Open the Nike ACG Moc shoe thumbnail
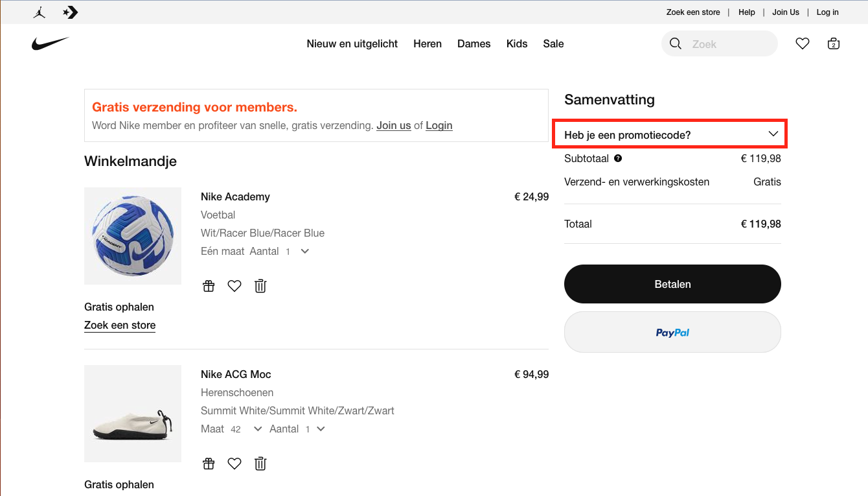 click(x=133, y=414)
